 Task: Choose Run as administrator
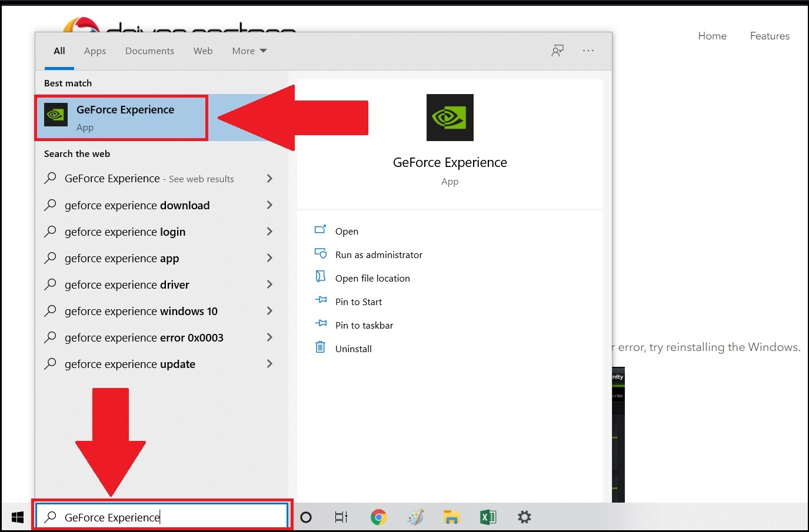(379, 255)
